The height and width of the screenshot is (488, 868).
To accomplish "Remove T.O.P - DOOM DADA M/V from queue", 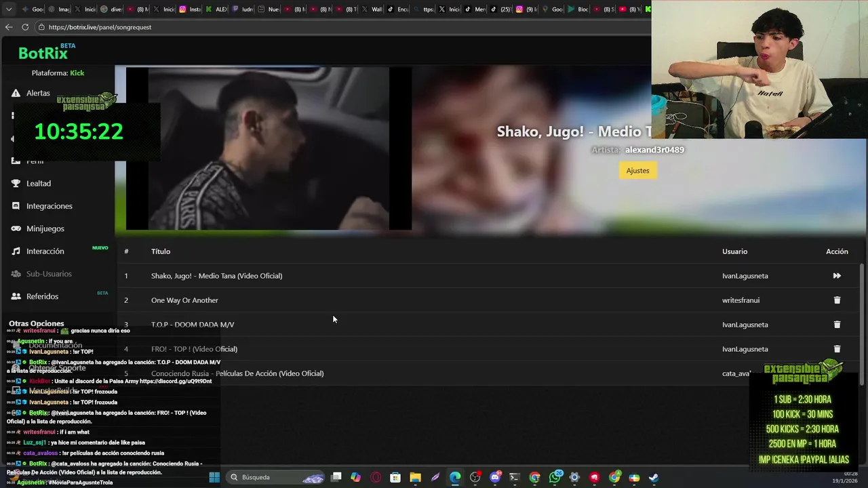I will tap(837, 325).
